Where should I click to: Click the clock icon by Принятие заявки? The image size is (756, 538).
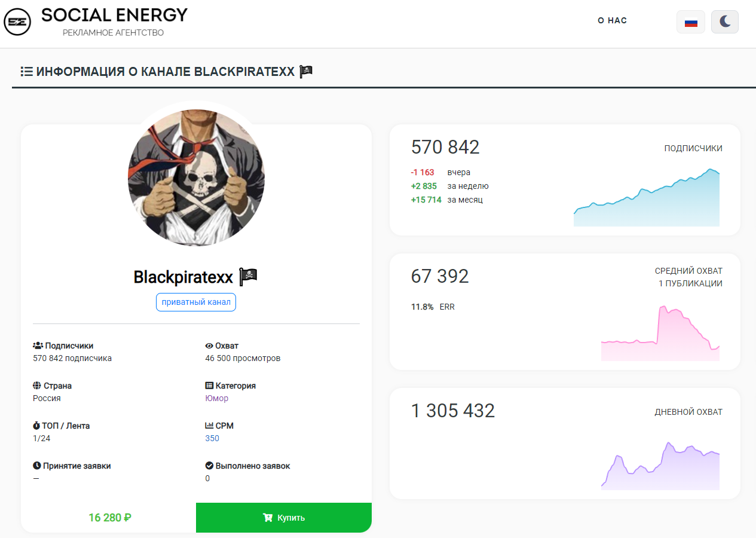(37, 466)
